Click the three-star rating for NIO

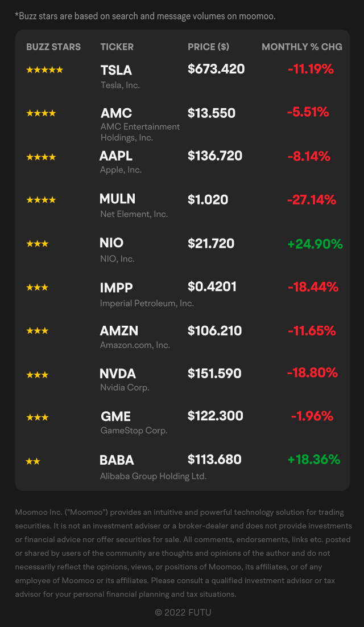click(37, 244)
